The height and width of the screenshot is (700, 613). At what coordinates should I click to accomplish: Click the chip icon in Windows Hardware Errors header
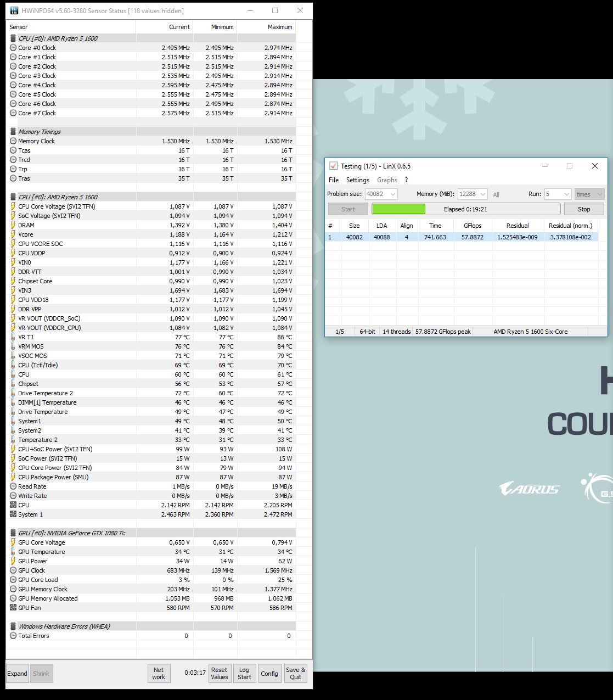pyautogui.click(x=13, y=626)
